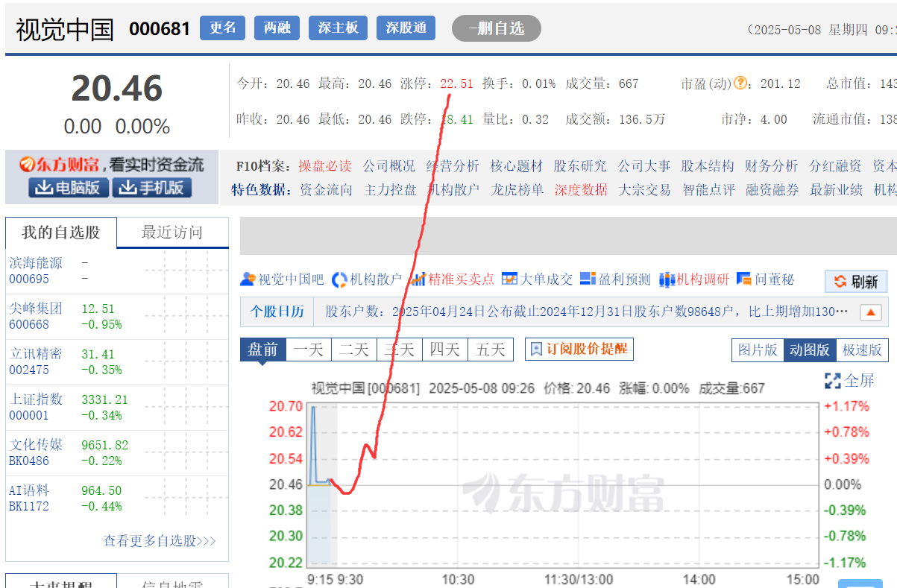Click the 刷新 refresh button
897x588 pixels.
(x=856, y=282)
